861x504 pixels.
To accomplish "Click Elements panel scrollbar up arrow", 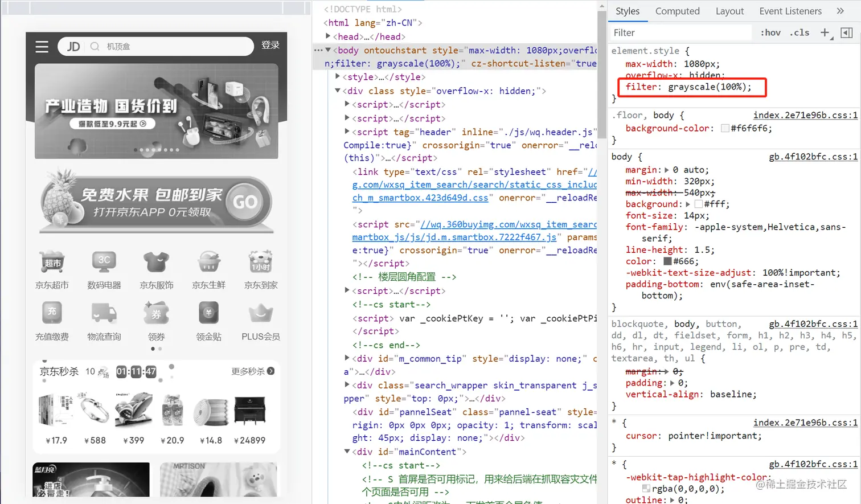I will [602, 6].
